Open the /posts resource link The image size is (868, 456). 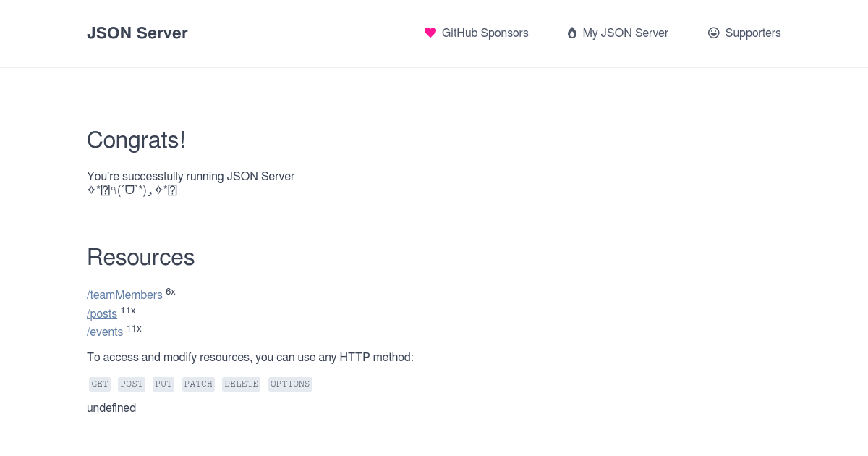coord(102,313)
